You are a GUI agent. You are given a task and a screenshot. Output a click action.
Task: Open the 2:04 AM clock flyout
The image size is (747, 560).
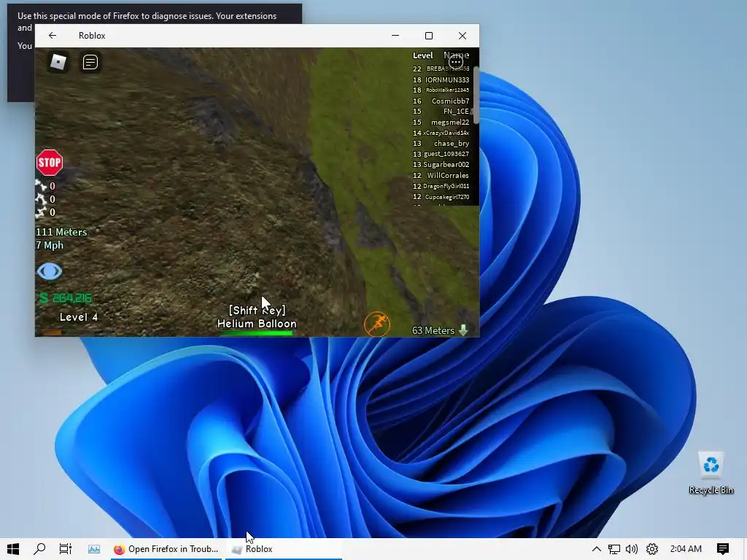tap(686, 549)
